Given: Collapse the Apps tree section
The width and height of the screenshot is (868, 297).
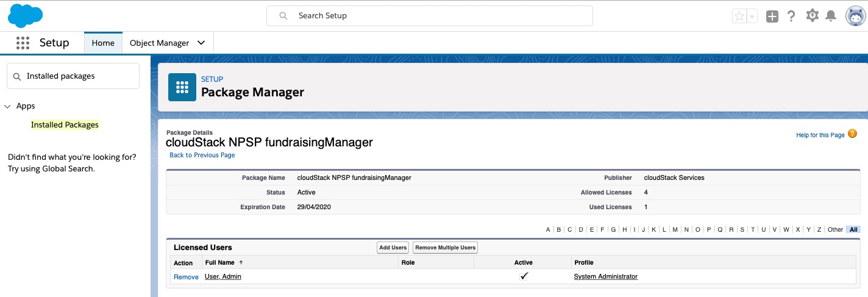Looking at the screenshot, I should point(8,106).
